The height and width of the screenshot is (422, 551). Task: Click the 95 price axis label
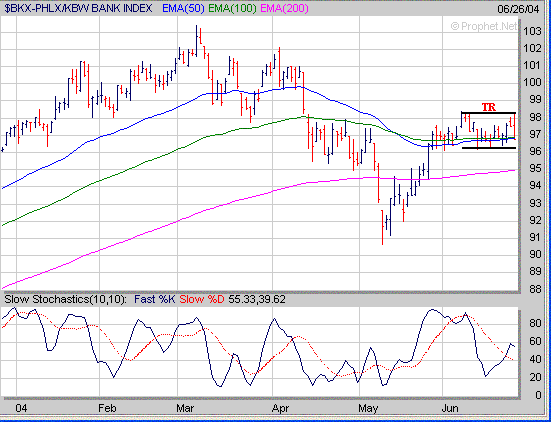(534, 169)
